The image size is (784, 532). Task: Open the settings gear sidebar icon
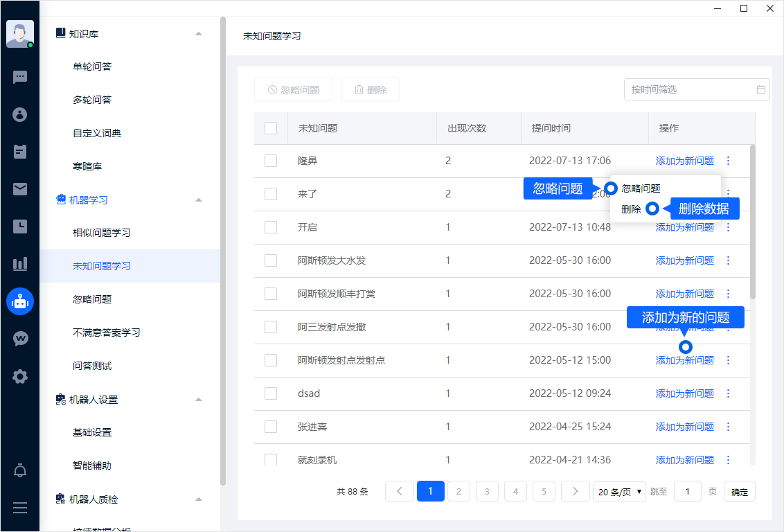click(20, 377)
